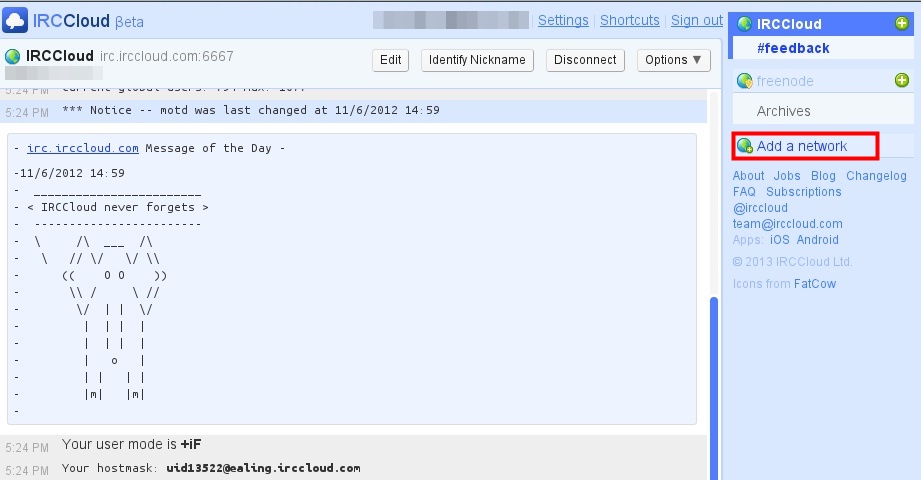Select the IRCCloud network in sidebar
Screen dimensions: 921x480
[789, 24]
